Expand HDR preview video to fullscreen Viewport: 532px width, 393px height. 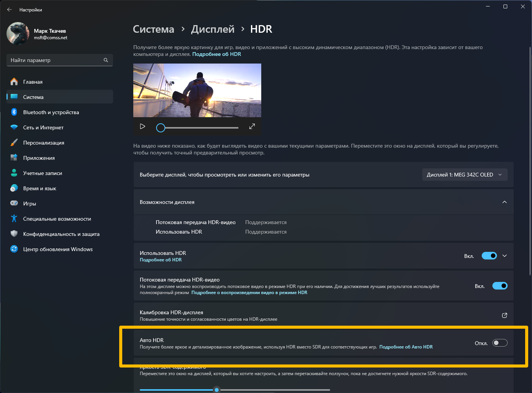point(252,126)
